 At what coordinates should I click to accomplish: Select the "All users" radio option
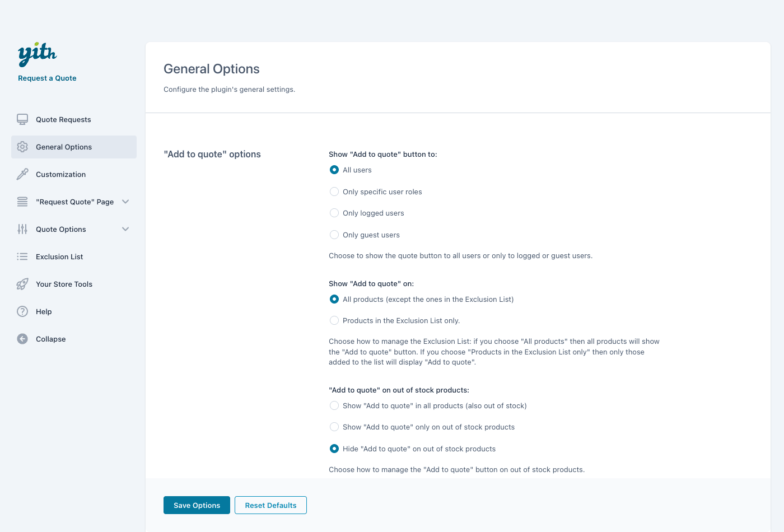pyautogui.click(x=334, y=170)
